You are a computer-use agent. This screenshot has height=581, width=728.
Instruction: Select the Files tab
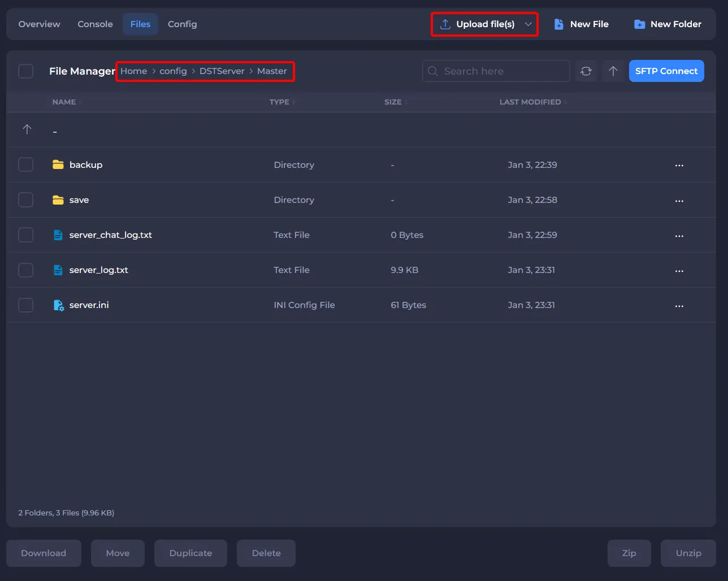pyautogui.click(x=140, y=24)
